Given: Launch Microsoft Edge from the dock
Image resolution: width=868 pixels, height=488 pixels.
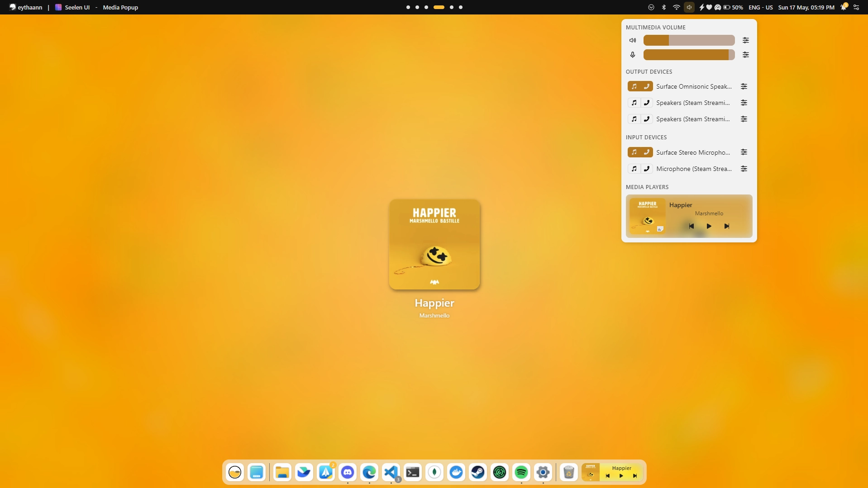Looking at the screenshot, I should [x=369, y=472].
